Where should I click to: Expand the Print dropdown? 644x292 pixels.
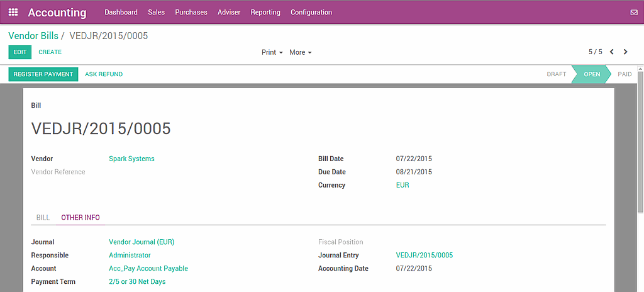tap(272, 52)
